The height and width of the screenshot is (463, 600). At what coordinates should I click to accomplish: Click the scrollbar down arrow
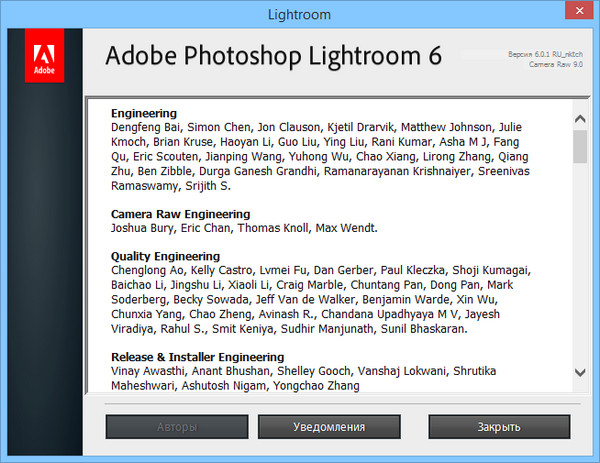point(579,372)
